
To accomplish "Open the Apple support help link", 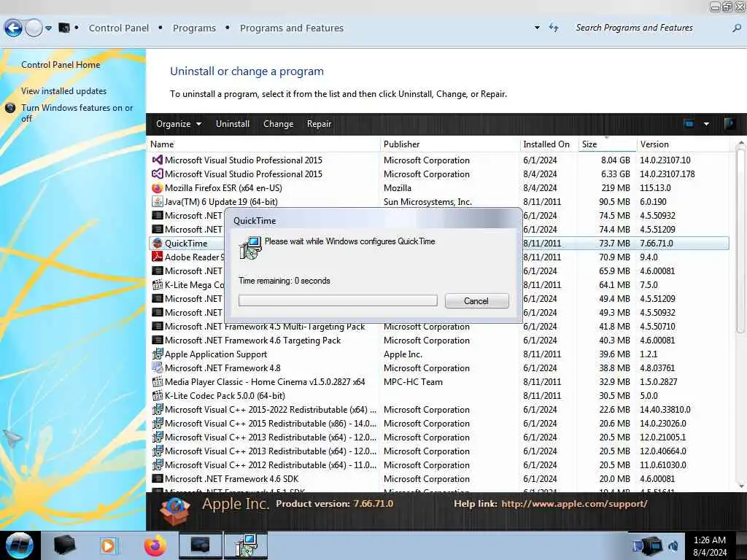I will (573, 503).
